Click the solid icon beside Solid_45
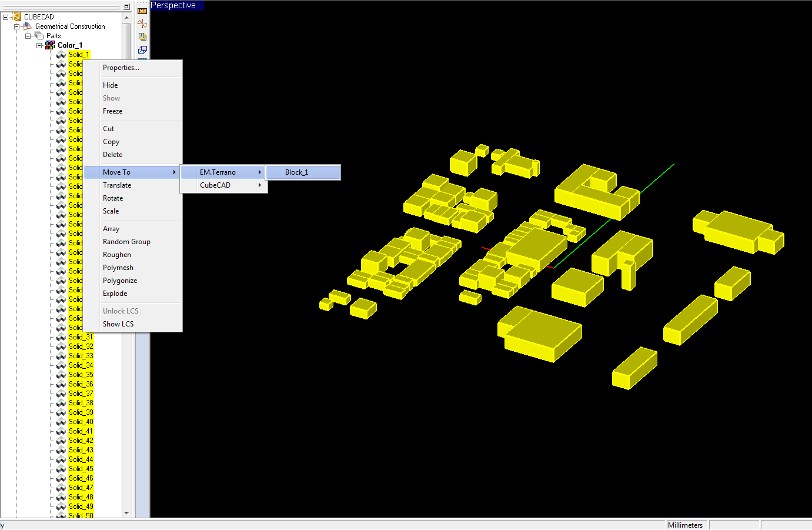Image resolution: width=812 pixels, height=530 pixels. (61, 469)
